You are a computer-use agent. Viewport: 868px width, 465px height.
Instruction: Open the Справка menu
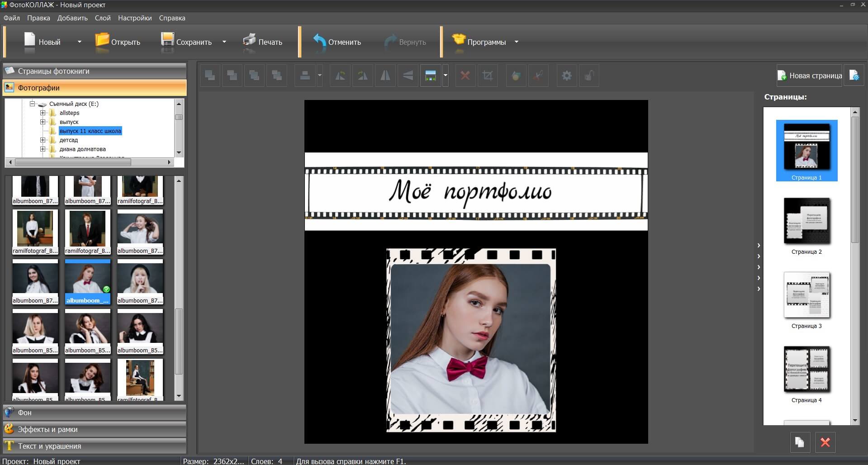[172, 18]
